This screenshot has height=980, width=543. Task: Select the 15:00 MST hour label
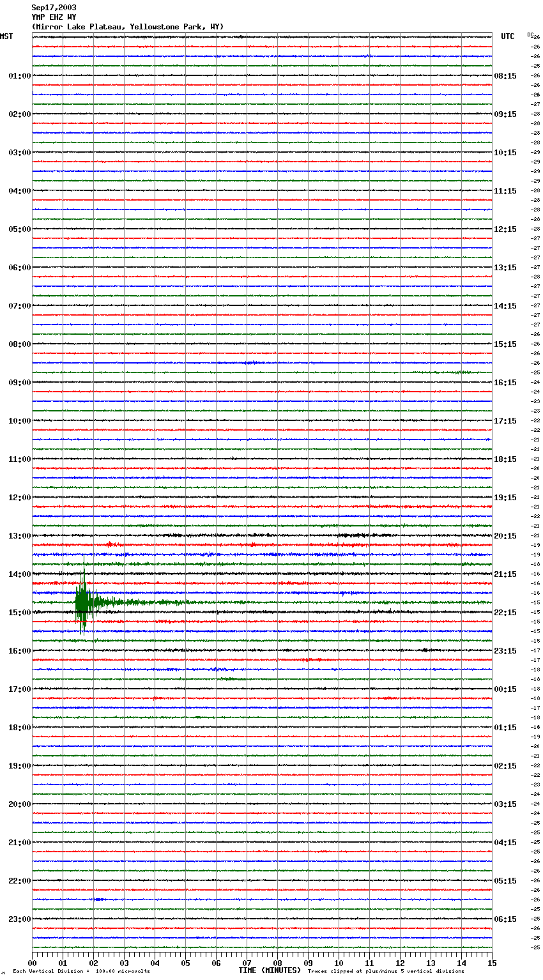tap(20, 613)
